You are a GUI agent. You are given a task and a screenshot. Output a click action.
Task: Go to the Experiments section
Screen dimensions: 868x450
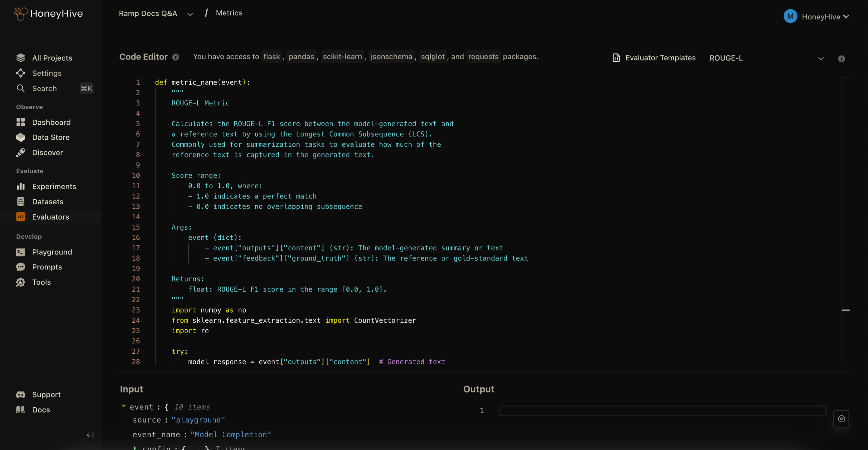coord(54,186)
